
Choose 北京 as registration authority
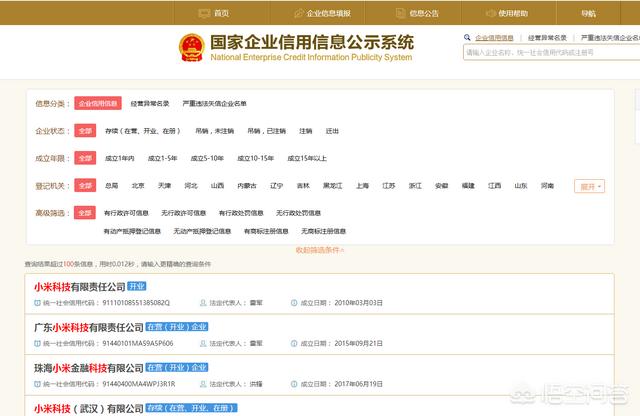[138, 186]
